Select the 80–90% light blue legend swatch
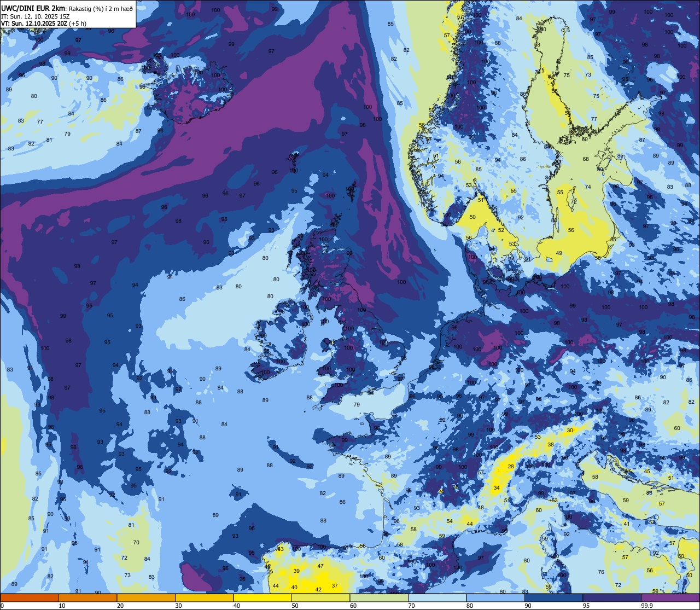The height and width of the screenshot is (610, 700). pos(495,597)
